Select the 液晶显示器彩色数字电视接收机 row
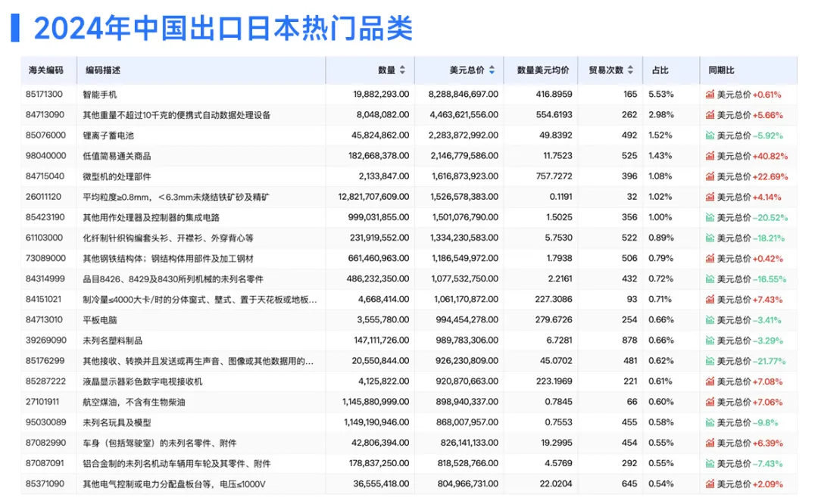The image size is (818, 504). point(142,381)
